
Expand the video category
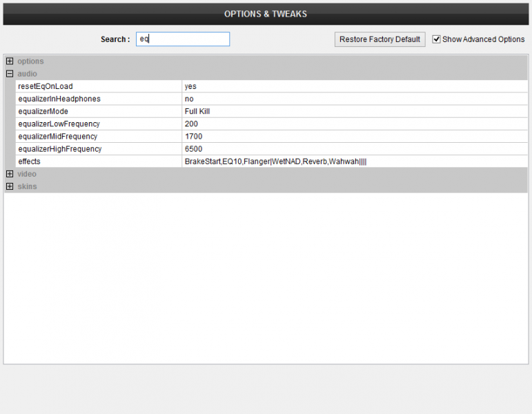point(10,174)
